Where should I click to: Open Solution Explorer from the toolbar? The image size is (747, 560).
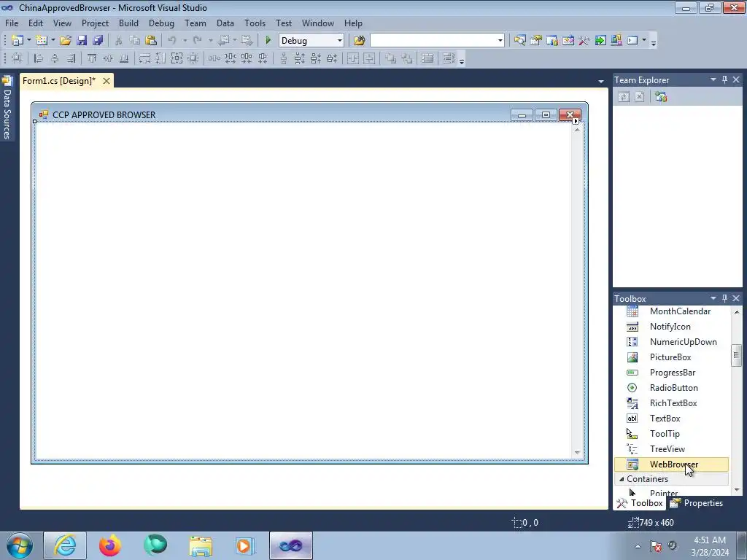(x=519, y=41)
